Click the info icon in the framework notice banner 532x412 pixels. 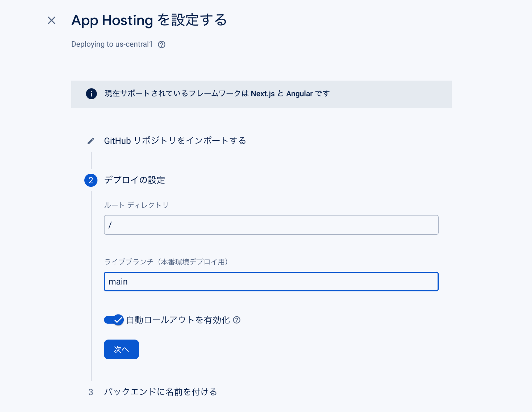pyautogui.click(x=91, y=94)
